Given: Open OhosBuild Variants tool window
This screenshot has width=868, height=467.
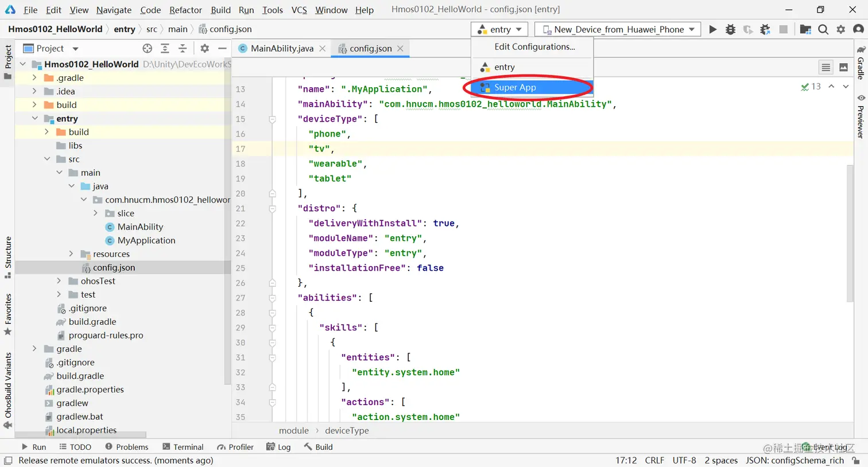Looking at the screenshot, I should point(8,390).
